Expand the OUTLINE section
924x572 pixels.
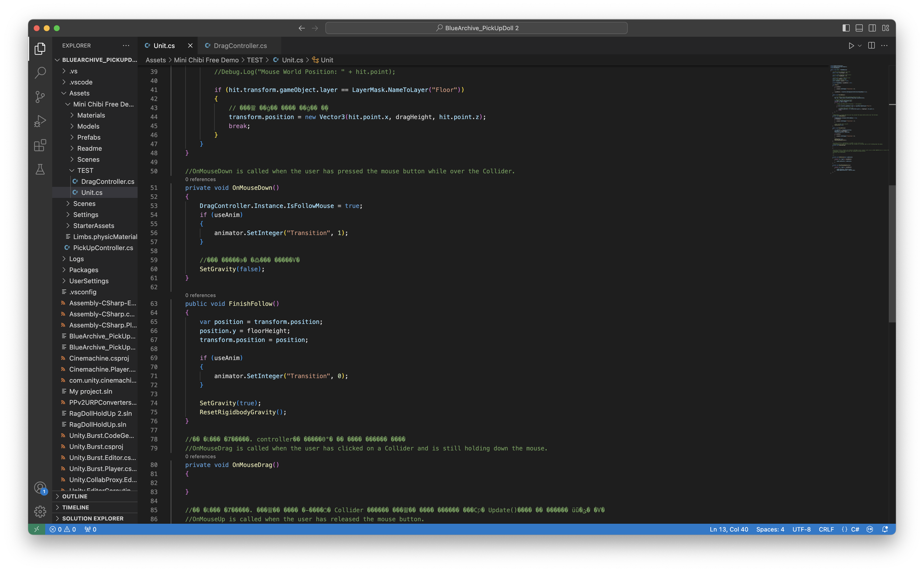(75, 496)
